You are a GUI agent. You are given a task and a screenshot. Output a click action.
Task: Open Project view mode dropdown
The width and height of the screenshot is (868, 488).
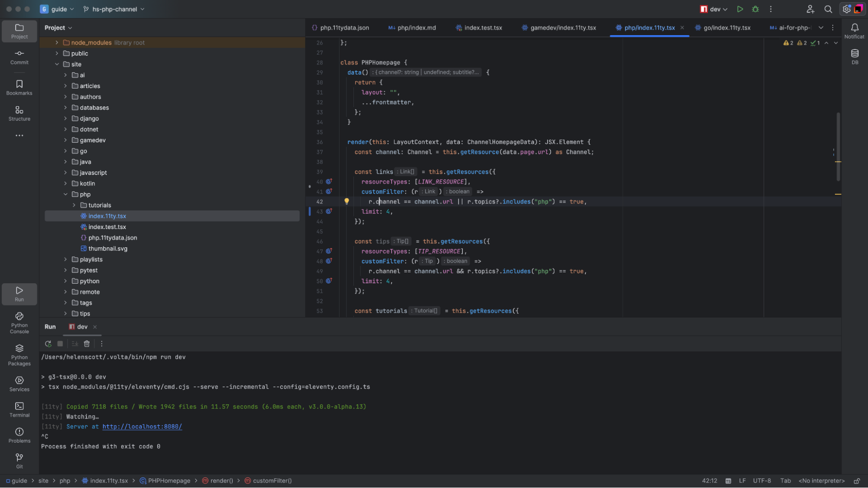58,28
